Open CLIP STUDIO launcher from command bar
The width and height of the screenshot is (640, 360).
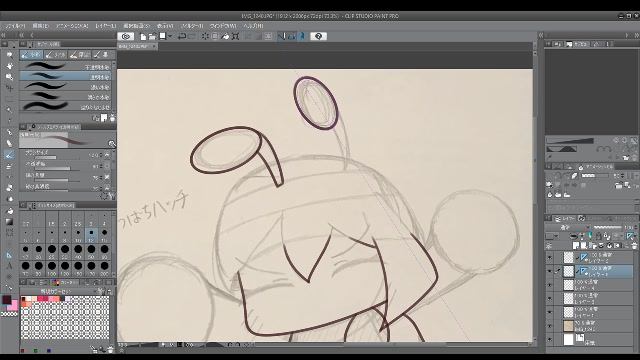[x=126, y=36]
